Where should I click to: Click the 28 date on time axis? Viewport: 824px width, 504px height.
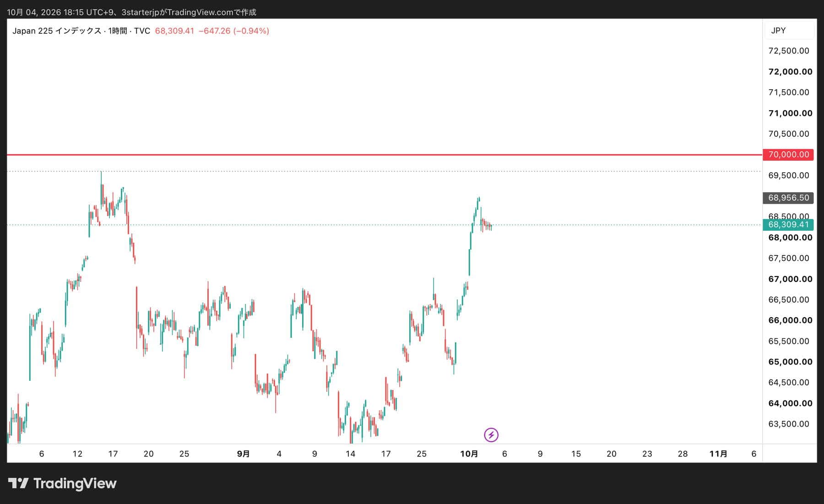point(683,454)
